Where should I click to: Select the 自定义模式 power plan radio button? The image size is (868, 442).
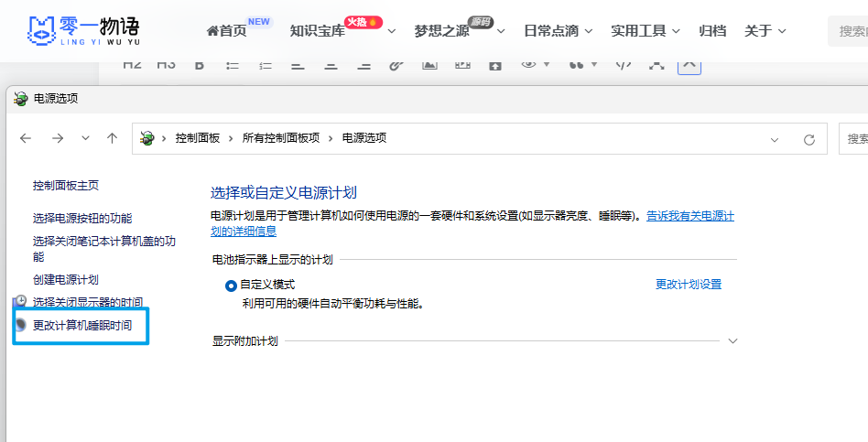(231, 285)
